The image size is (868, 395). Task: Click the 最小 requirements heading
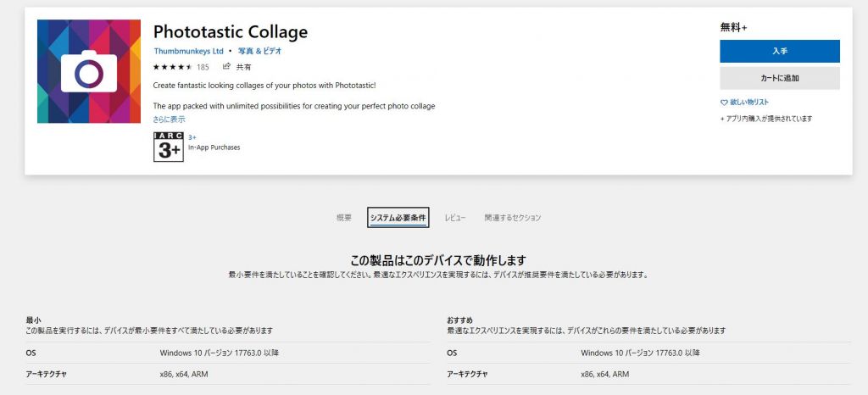(33, 320)
